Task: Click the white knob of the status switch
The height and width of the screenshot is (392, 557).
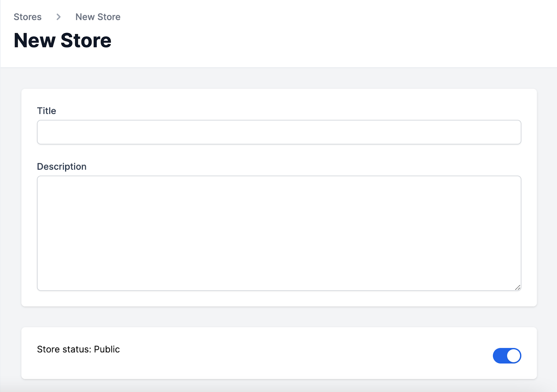Action: point(513,356)
